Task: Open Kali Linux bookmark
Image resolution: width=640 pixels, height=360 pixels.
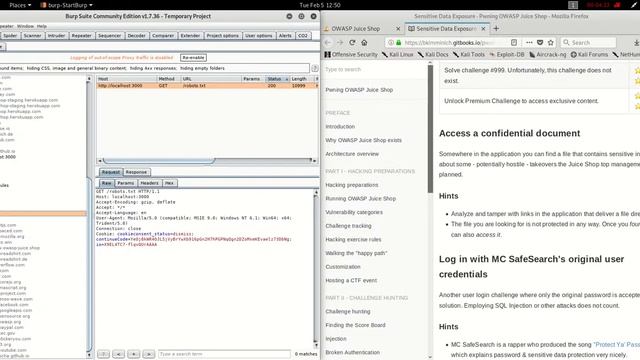Action: (398, 54)
